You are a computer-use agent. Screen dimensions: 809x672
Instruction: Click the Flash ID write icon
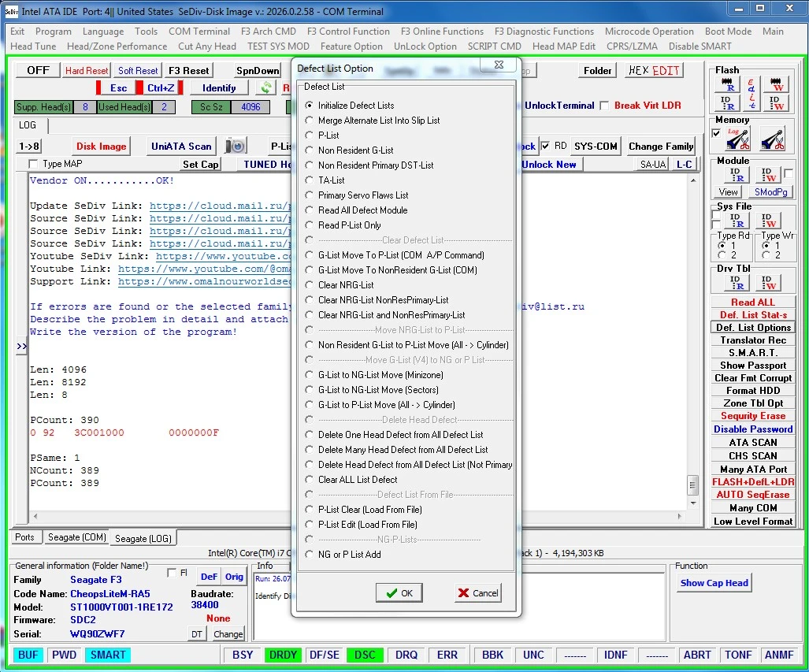pos(775,103)
